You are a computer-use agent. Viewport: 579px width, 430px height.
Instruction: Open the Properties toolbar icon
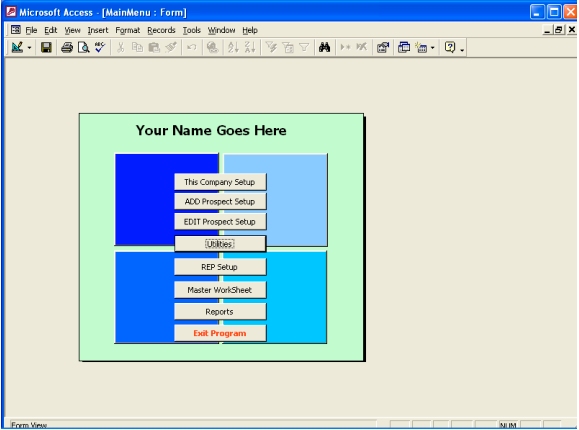383,47
